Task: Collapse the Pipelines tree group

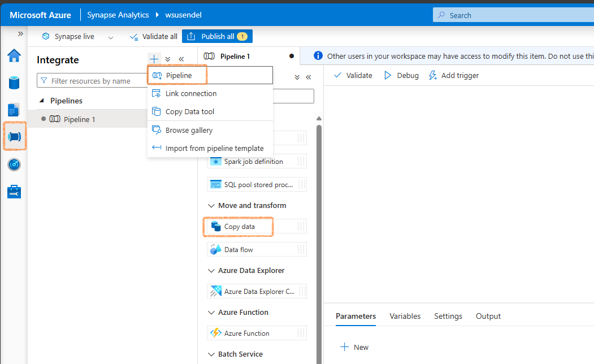Action: (x=42, y=101)
